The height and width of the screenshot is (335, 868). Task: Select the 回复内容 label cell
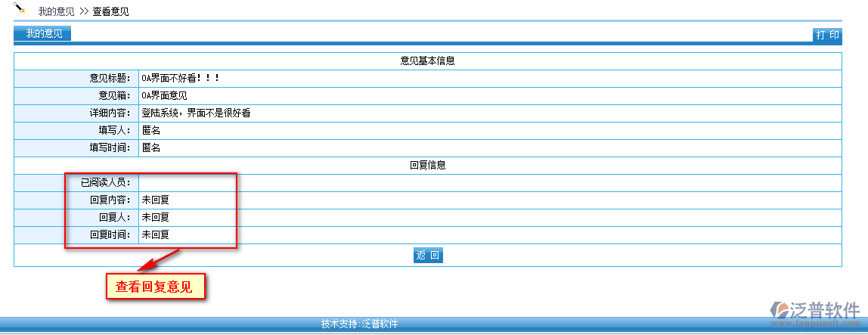coord(76,200)
